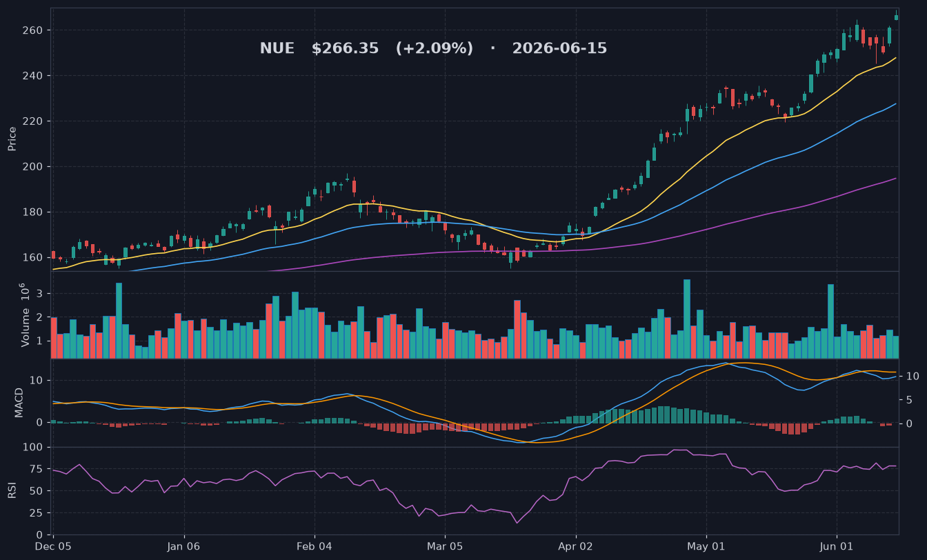Click the "Mar 05" date label
Image resolution: width=927 pixels, height=560 pixels.
coord(445,547)
